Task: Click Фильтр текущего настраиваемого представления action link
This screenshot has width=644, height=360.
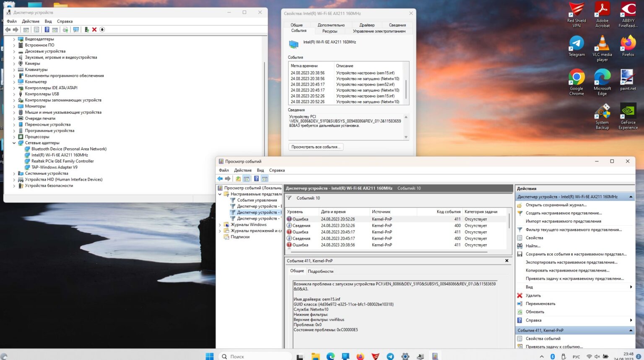Action: (x=574, y=230)
